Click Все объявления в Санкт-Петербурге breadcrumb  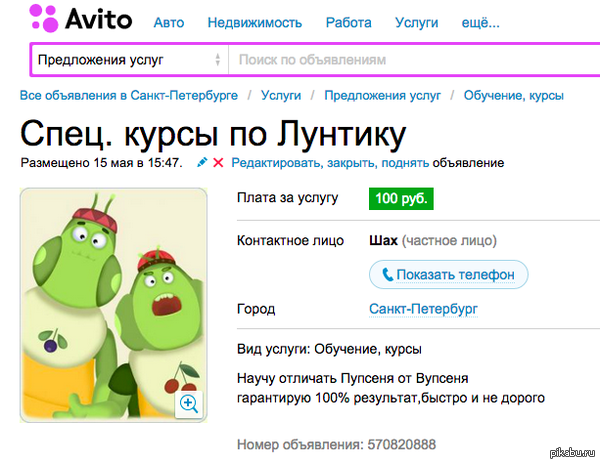(129, 96)
